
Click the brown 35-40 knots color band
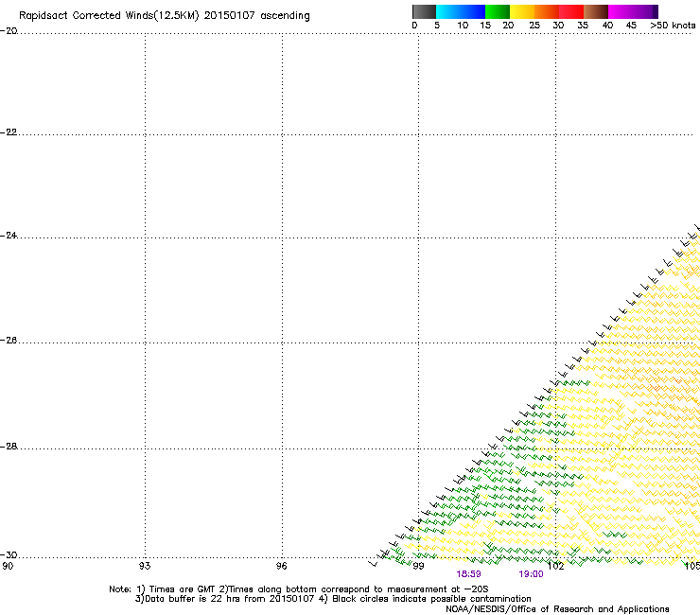click(596, 11)
